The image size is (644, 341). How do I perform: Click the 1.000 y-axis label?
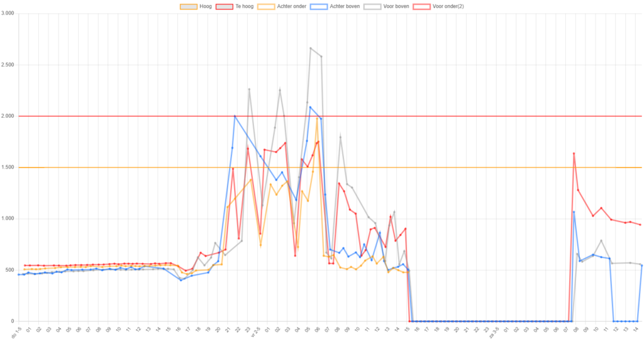tap(9, 218)
